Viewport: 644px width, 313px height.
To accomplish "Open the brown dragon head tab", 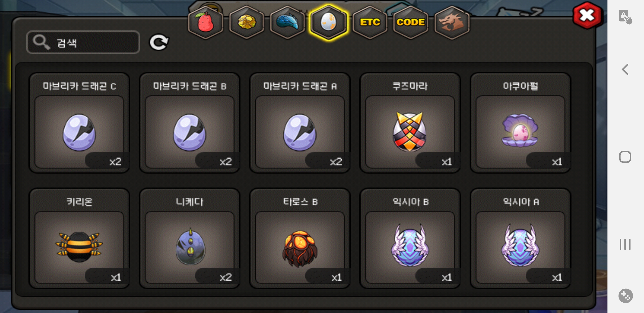I will pos(452,22).
